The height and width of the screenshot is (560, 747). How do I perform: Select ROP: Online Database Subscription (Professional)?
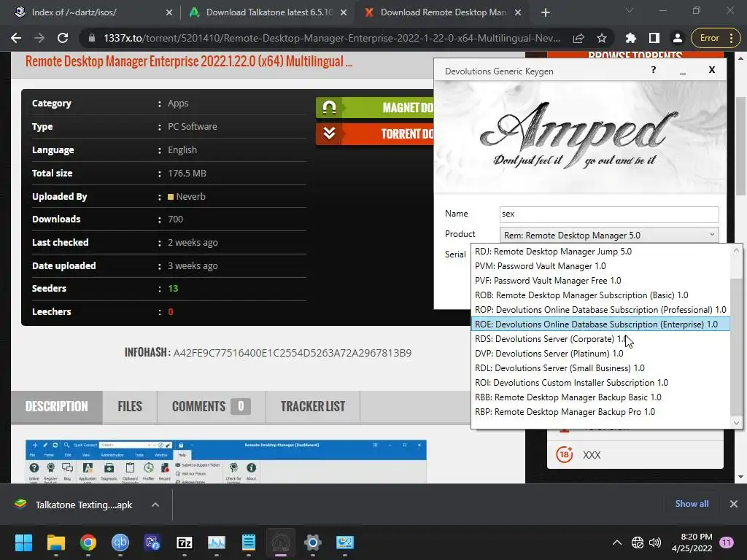point(600,310)
